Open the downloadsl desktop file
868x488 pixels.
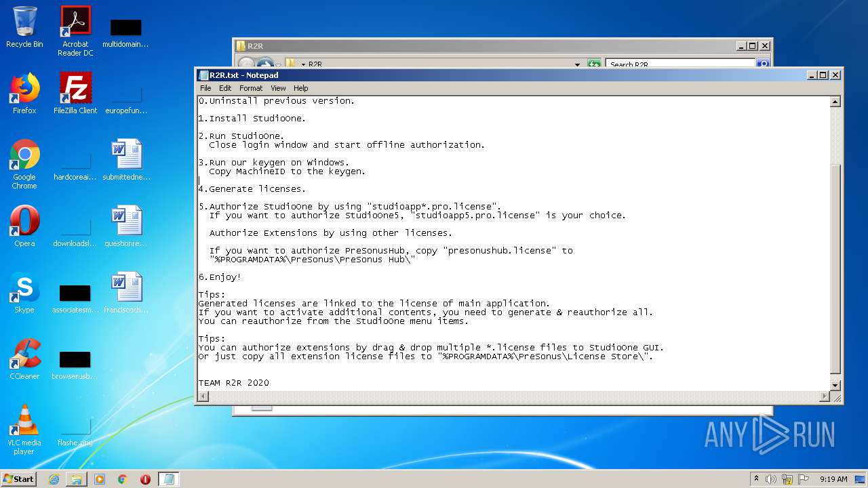(x=75, y=232)
